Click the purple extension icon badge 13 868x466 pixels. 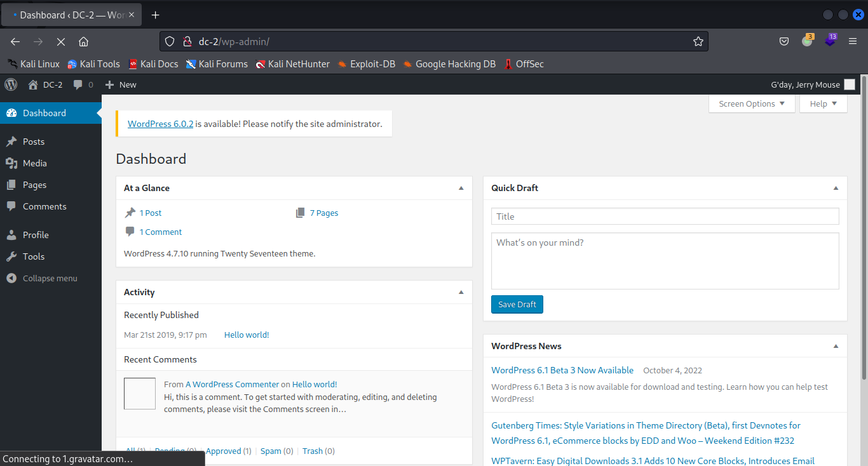(831, 41)
